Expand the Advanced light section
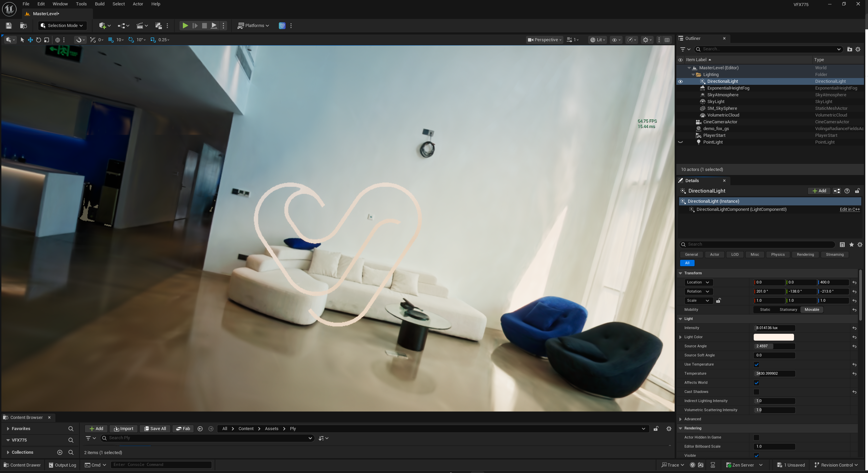Image resolution: width=868 pixels, height=473 pixels. pyautogui.click(x=680, y=419)
